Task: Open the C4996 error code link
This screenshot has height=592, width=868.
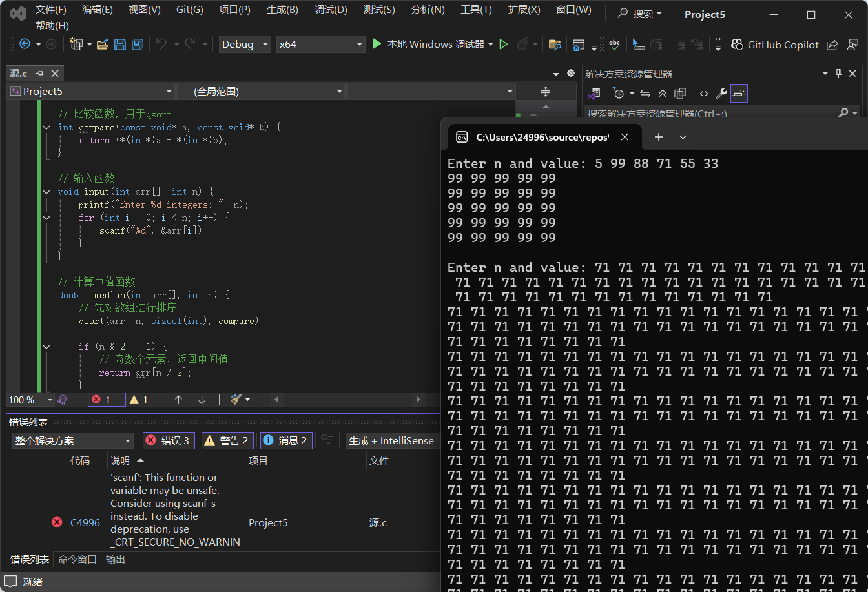Action: click(85, 522)
